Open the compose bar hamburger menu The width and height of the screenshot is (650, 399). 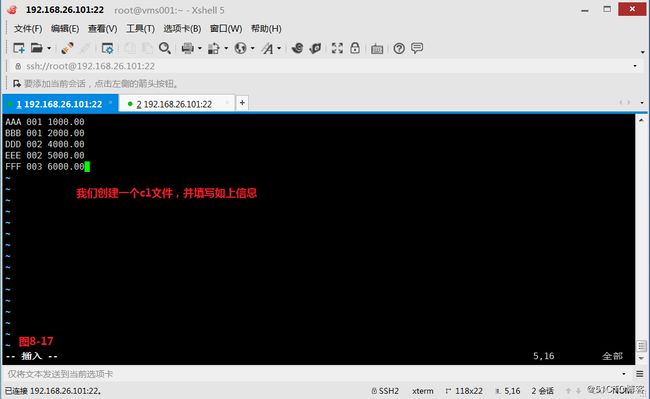[640, 374]
